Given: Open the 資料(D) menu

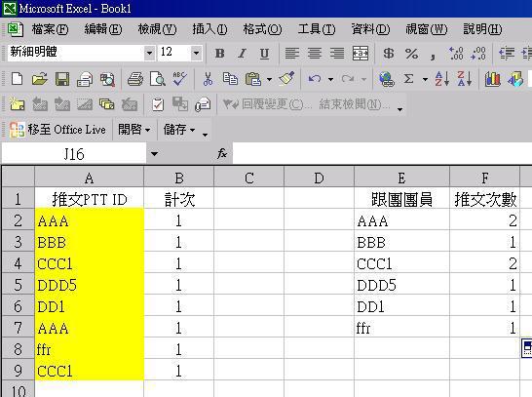Looking at the screenshot, I should 370,29.
